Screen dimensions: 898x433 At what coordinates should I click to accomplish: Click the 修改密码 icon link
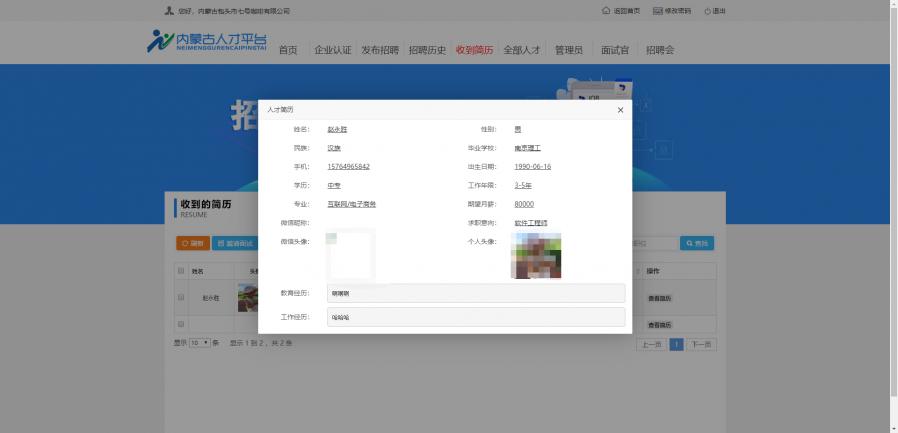671,11
